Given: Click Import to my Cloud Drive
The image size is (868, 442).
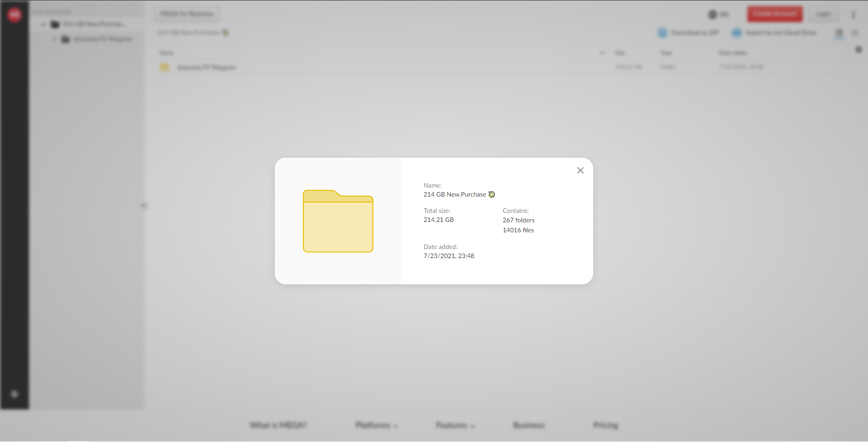Looking at the screenshot, I should tap(774, 33).
